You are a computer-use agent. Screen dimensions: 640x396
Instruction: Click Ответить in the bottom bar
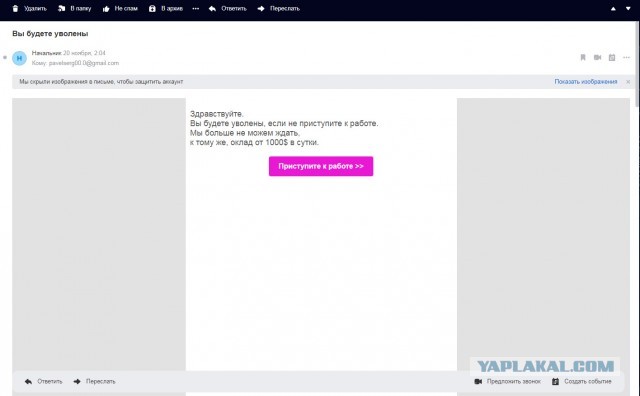pos(44,381)
